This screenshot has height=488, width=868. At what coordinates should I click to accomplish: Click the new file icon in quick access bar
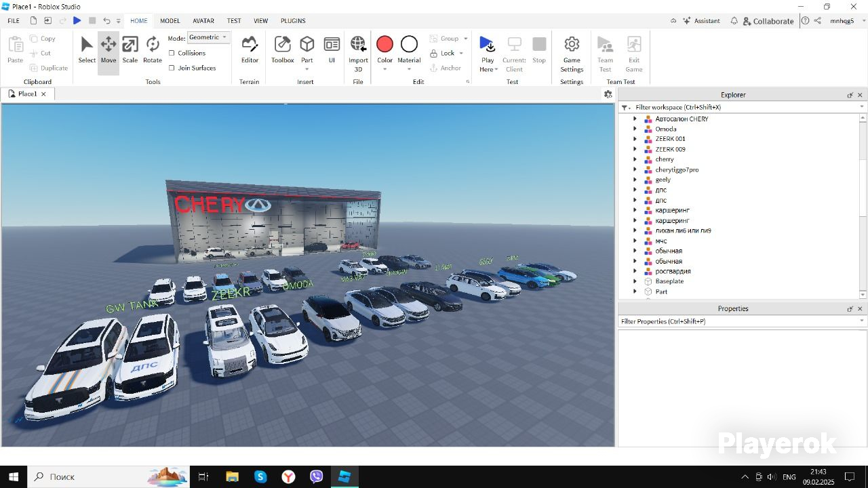point(33,21)
